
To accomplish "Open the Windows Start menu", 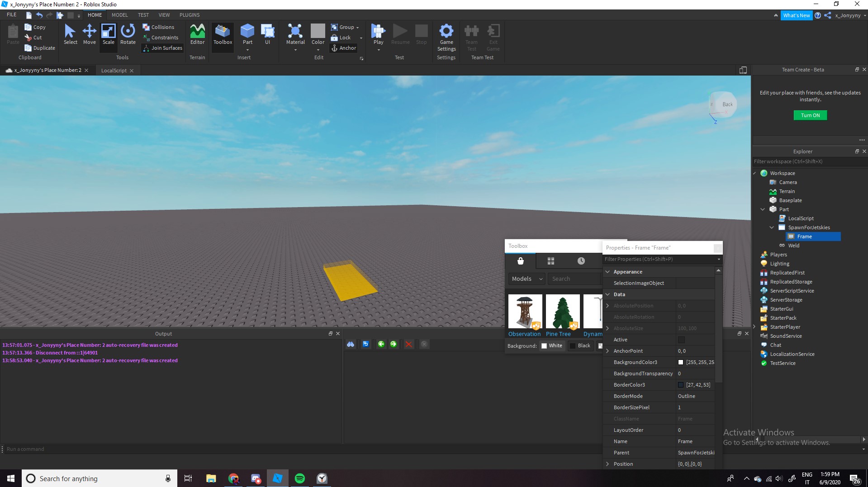I will 11,478.
